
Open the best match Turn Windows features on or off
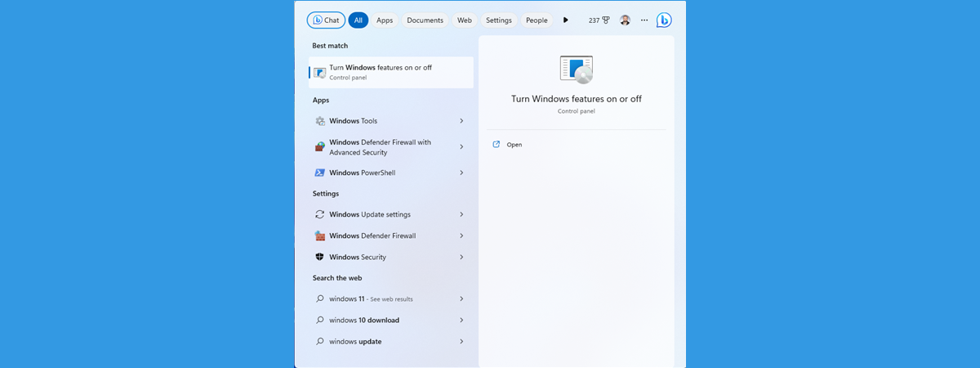tap(391, 72)
